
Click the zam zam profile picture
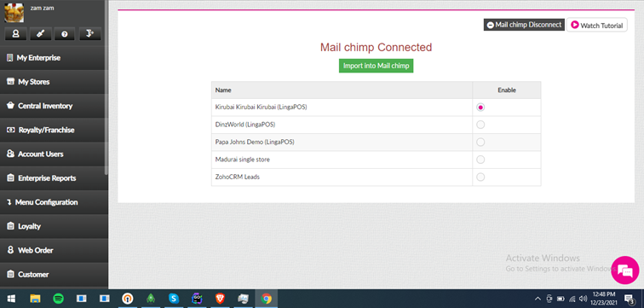[x=14, y=12]
